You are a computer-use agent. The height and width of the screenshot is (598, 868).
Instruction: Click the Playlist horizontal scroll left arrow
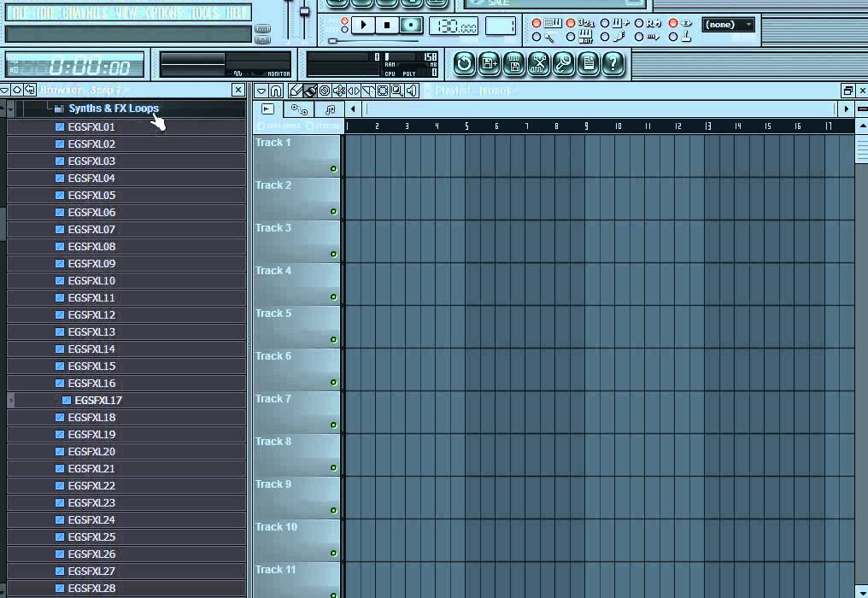[353, 109]
